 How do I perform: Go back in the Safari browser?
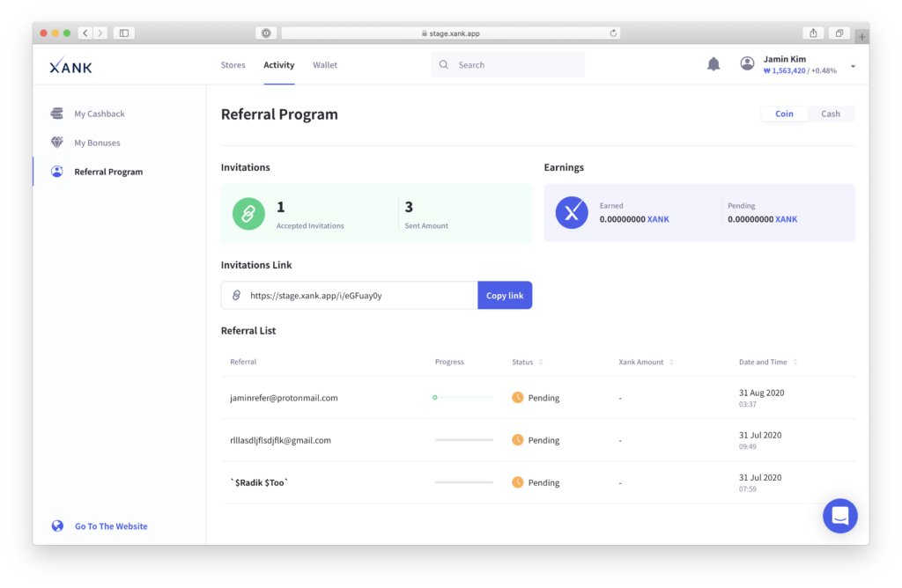[x=85, y=33]
